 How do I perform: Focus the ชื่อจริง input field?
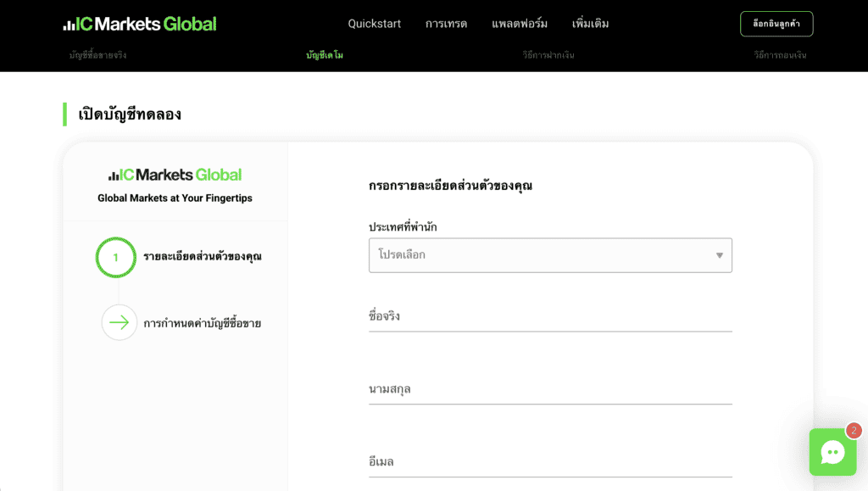point(550,316)
